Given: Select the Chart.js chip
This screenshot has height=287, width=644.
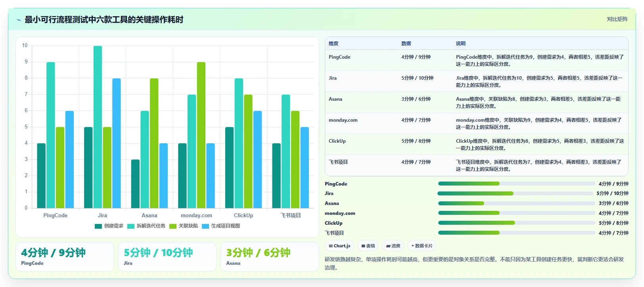Looking at the screenshot, I should click(x=340, y=246).
